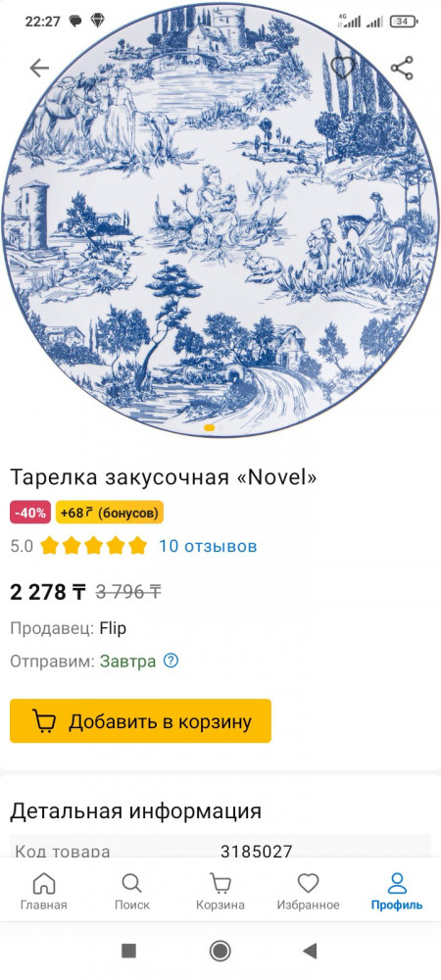
Task: Open delivery info question mark icon
Action: [171, 661]
